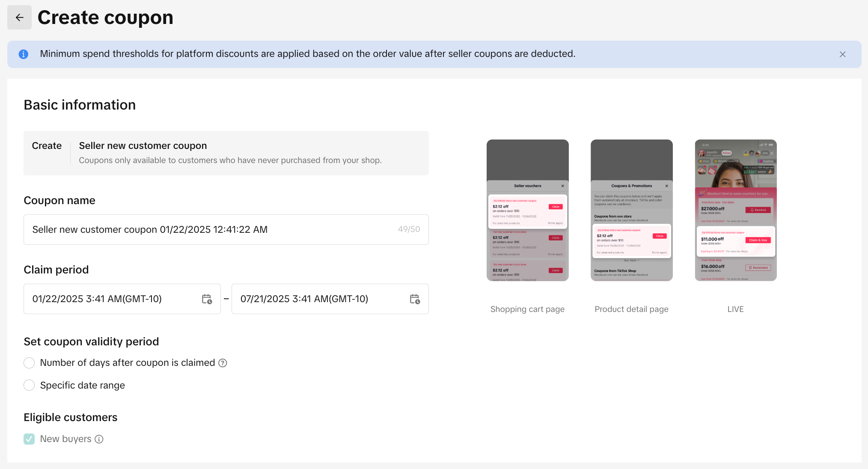Toggle the New buyers checkbox

29,439
